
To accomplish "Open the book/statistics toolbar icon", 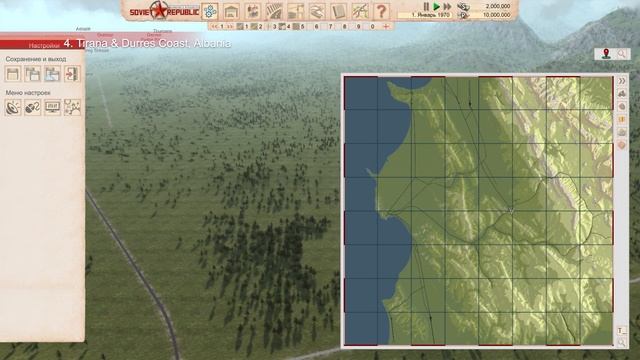I will tap(338, 11).
